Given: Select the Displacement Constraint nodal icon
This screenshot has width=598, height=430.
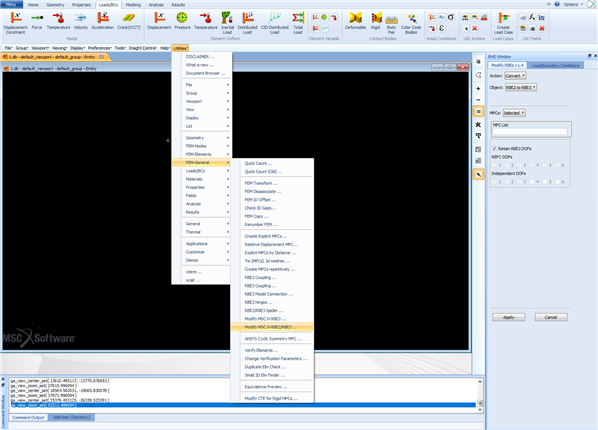Looking at the screenshot, I should click(16, 23).
